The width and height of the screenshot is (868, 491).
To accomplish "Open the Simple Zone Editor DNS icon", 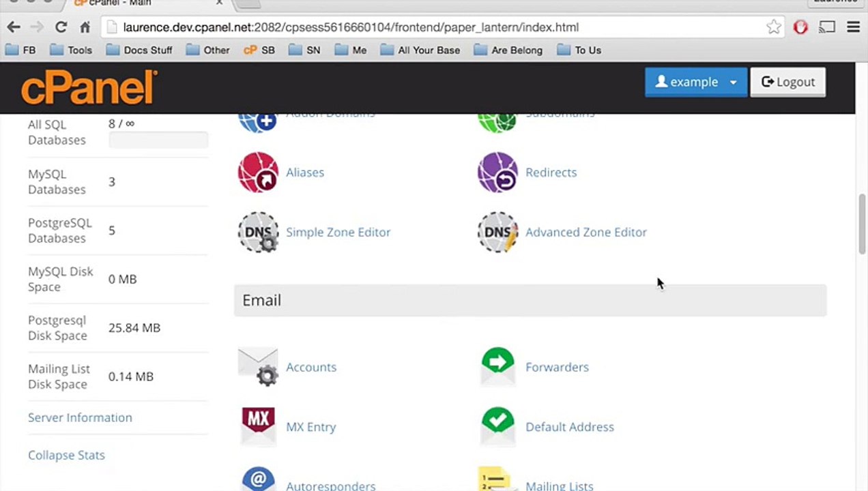I will tap(258, 233).
